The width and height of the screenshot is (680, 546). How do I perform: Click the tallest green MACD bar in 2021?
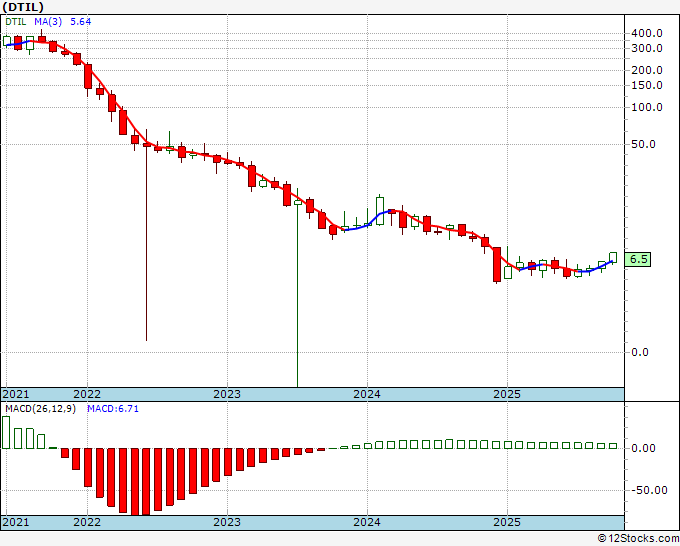[x=6, y=432]
